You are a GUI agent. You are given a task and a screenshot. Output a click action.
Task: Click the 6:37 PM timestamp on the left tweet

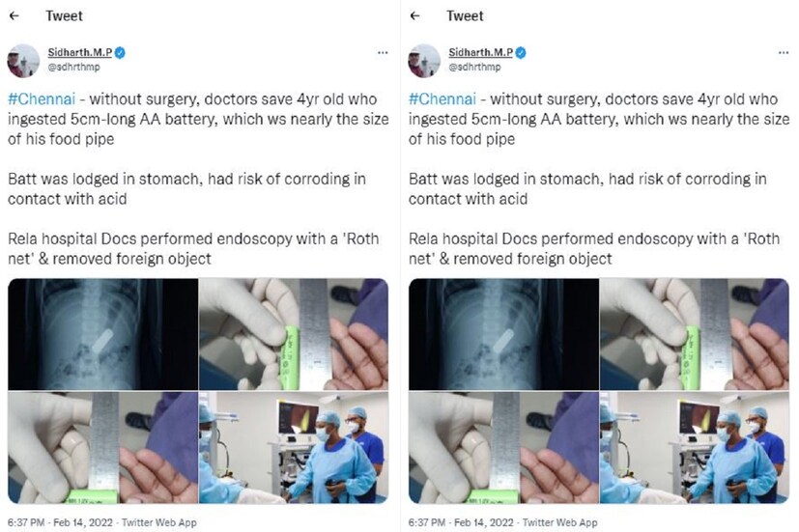coord(27,522)
